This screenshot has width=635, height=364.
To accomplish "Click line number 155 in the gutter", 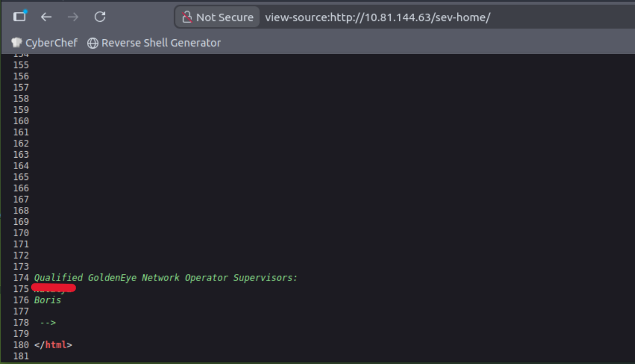I will coord(21,65).
